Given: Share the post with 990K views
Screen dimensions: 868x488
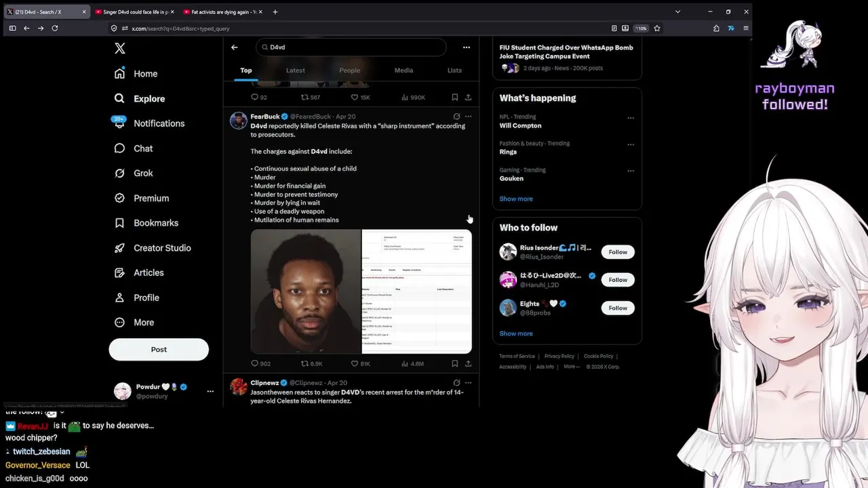Looking at the screenshot, I should [468, 98].
